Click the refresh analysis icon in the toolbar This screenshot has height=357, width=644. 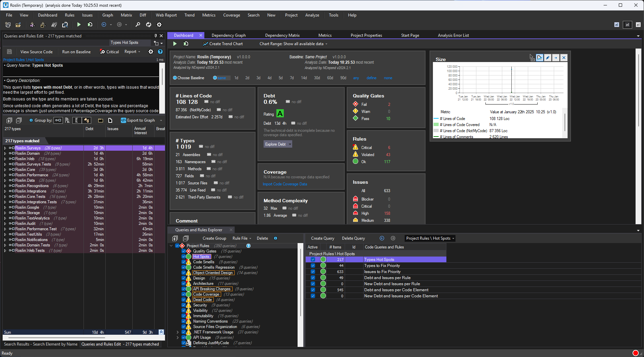148,25
